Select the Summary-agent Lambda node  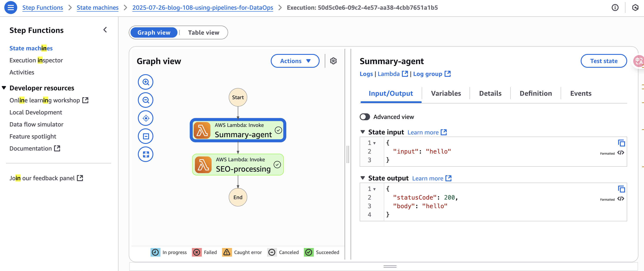pyautogui.click(x=238, y=130)
